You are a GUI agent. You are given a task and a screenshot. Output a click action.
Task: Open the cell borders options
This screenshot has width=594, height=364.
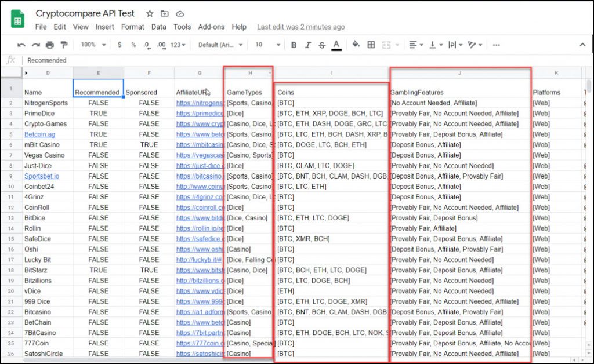(x=371, y=45)
